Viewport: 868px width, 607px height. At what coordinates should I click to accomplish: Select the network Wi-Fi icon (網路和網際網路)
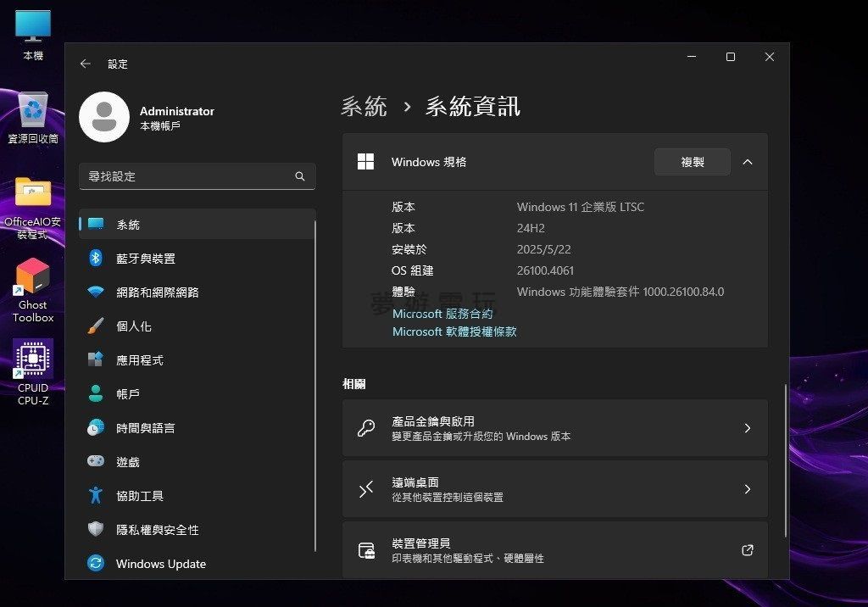(96, 292)
